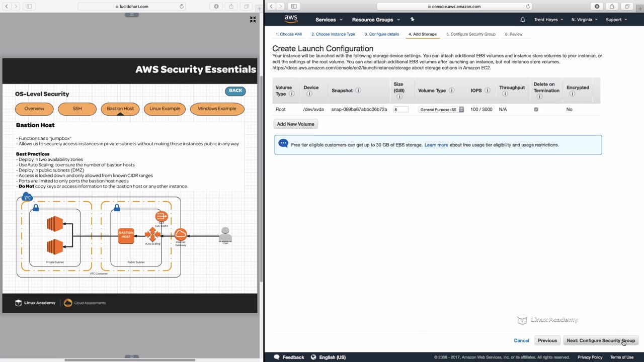
Task: Click the VPC cloud icon in the diagram
Action: (28, 197)
